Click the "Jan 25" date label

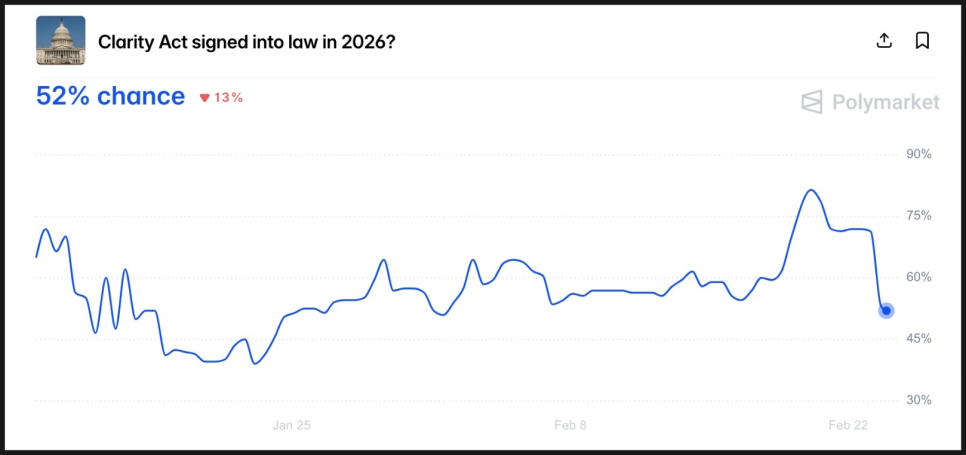point(291,425)
